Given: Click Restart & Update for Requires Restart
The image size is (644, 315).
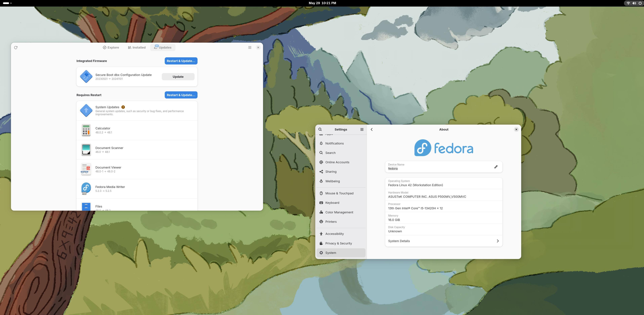Looking at the screenshot, I should coord(181,95).
